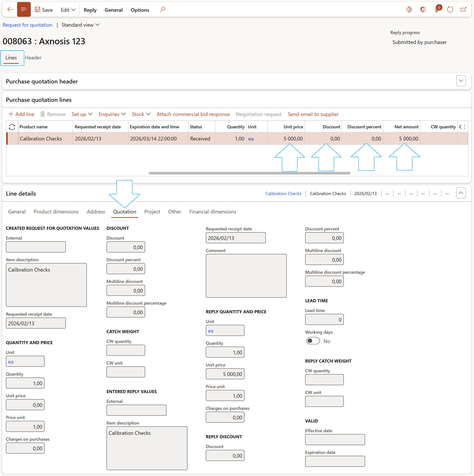Click the back arrow icon
Viewport: 474px width, 476px height.
pyautogui.click(x=10, y=10)
